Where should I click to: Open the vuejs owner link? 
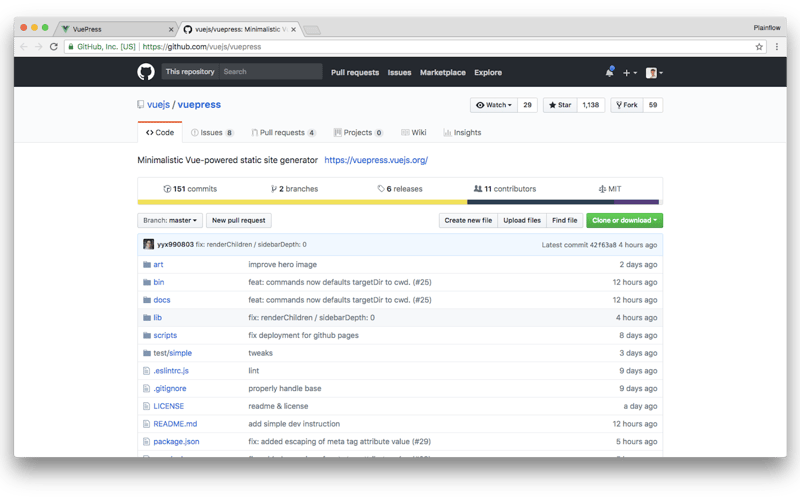pyautogui.click(x=158, y=105)
